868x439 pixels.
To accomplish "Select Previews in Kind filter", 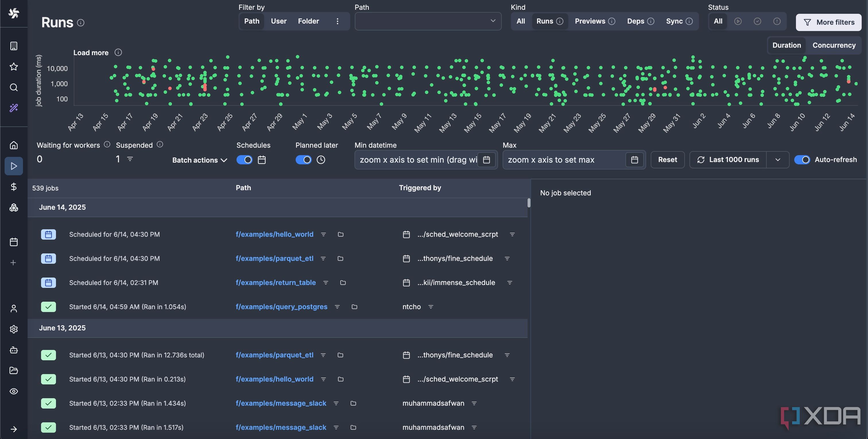I will [595, 21].
